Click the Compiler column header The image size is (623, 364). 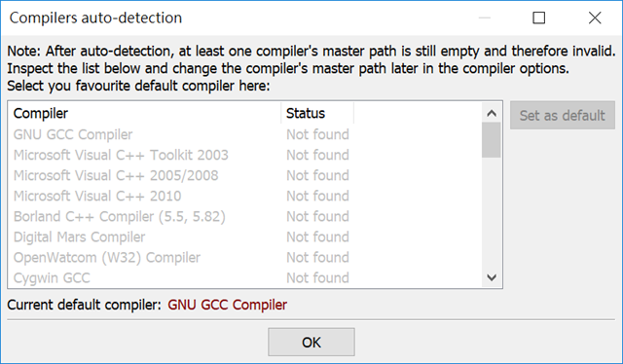pos(145,113)
